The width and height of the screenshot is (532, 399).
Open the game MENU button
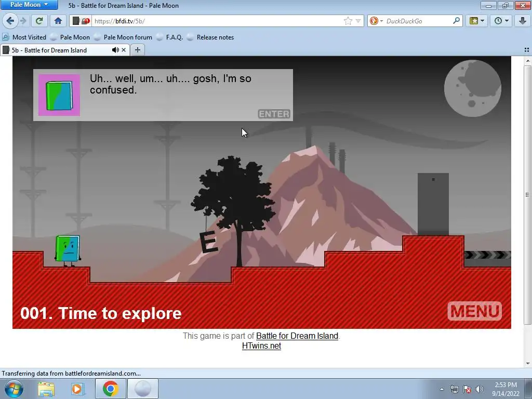click(x=474, y=311)
